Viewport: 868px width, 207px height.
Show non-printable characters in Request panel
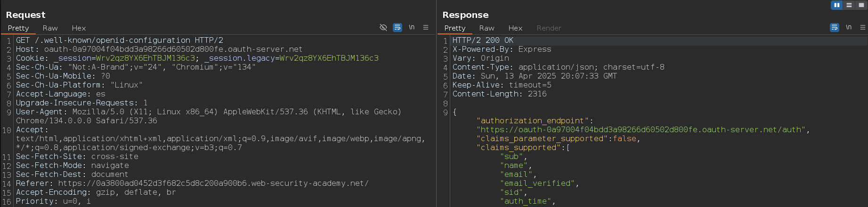412,28
